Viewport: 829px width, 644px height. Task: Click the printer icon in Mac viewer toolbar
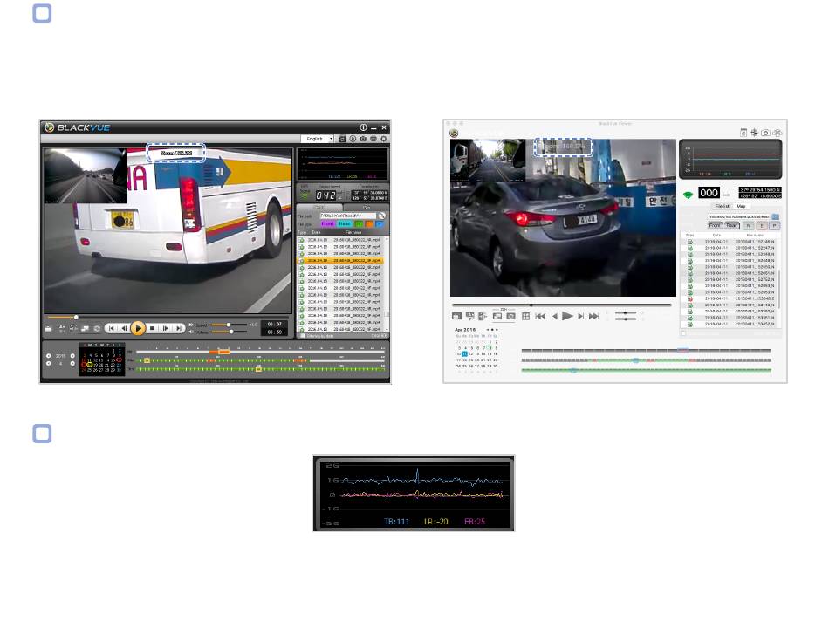point(778,133)
